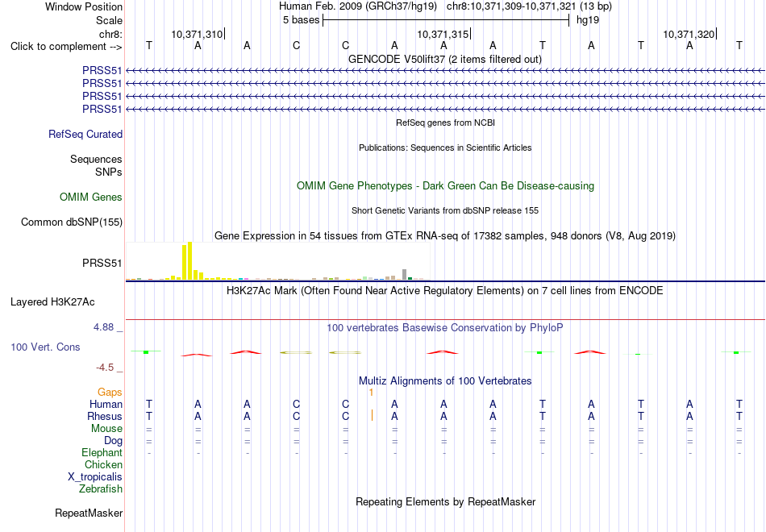
Task: Click the 'chr8:10,371,309-10,371,321 (13 bp)' position text
Action: 529,6
